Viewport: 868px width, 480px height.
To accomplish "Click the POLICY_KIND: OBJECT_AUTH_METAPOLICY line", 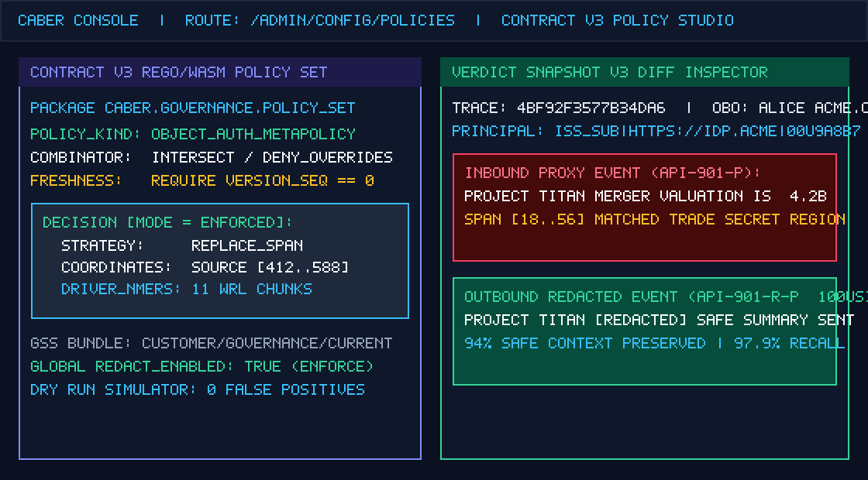I will [x=193, y=134].
